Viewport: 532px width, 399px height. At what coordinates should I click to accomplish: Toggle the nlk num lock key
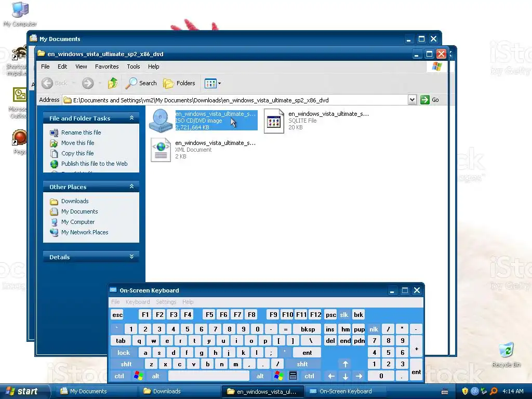pos(374,329)
